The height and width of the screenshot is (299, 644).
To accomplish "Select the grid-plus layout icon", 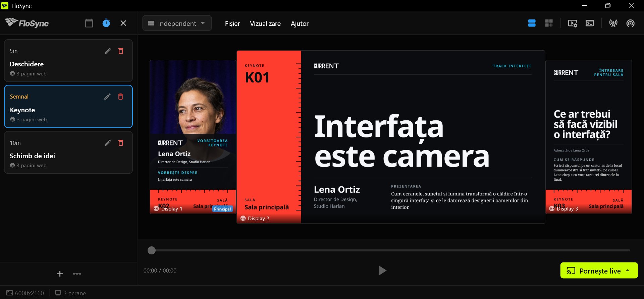I will click(549, 23).
